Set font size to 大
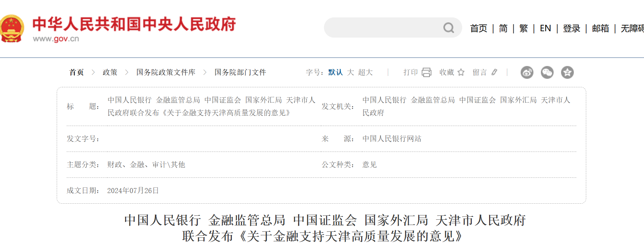Image resolution: width=644 pixels, height=247 pixels. [x=351, y=72]
